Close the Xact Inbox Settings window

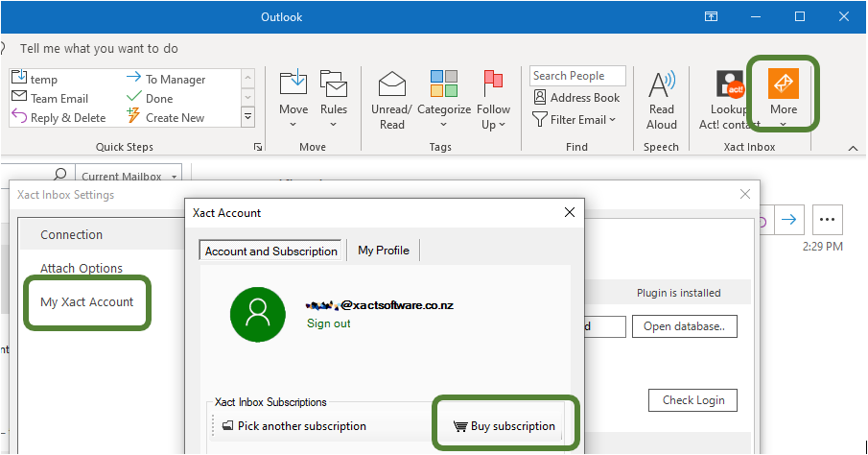click(x=745, y=194)
